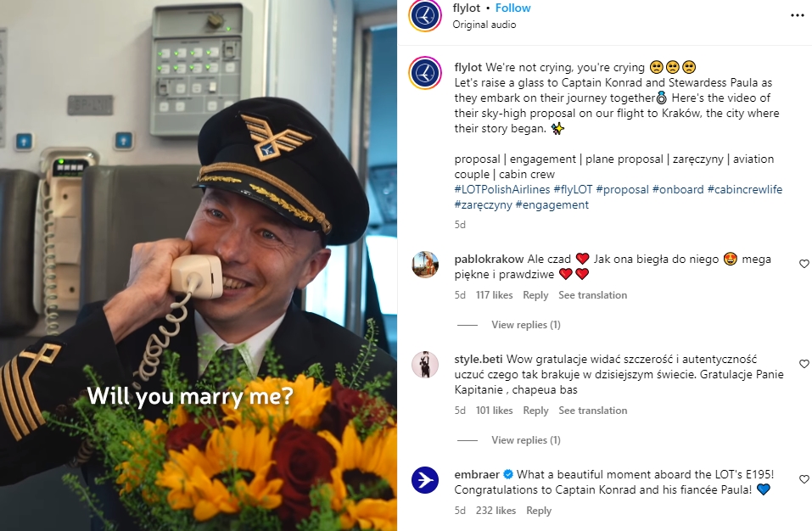Expand replies under pablokrakow's comment
This screenshot has width=812, height=531.
(x=525, y=325)
